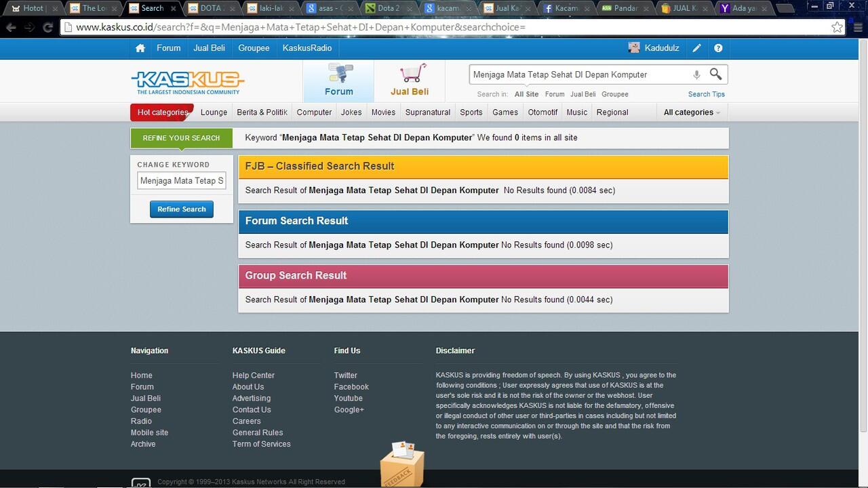Open the Movies category
Screen dimensions: 868x488
click(383, 113)
